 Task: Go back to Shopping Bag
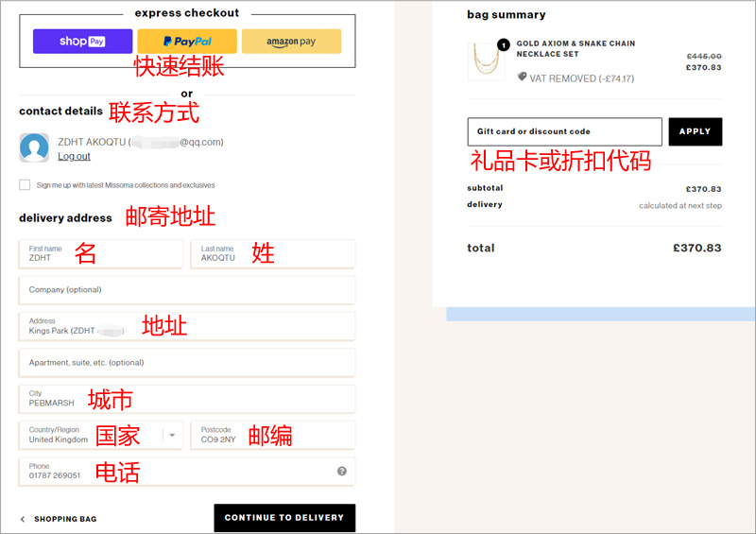(x=65, y=519)
